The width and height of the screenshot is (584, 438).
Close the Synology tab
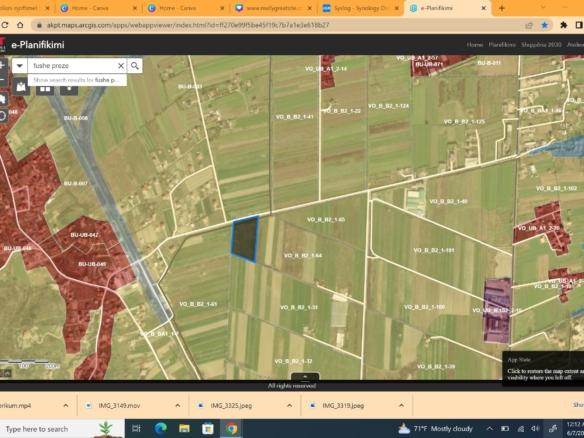point(397,8)
